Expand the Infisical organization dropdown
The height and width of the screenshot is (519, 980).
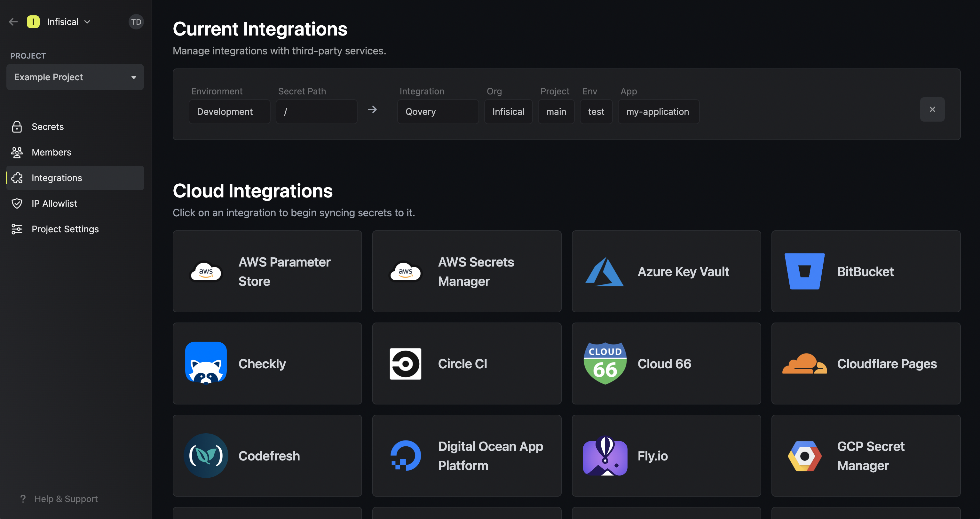tap(68, 22)
